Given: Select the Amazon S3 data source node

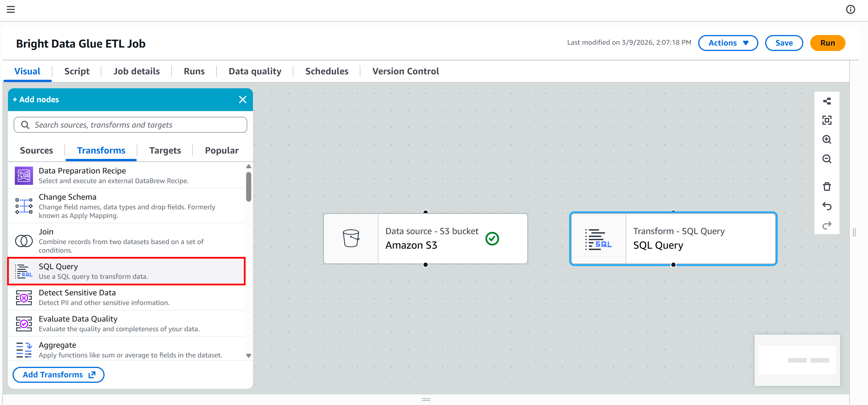Looking at the screenshot, I should click(425, 239).
